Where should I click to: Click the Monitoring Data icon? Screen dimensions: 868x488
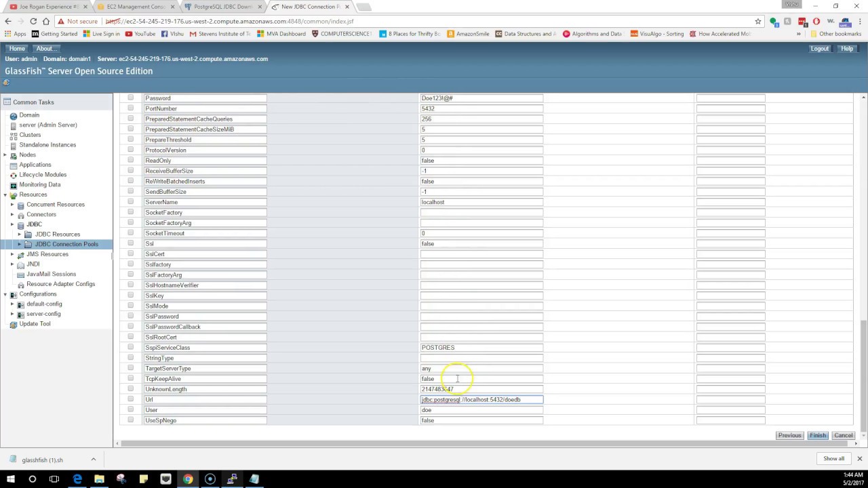[x=13, y=185]
